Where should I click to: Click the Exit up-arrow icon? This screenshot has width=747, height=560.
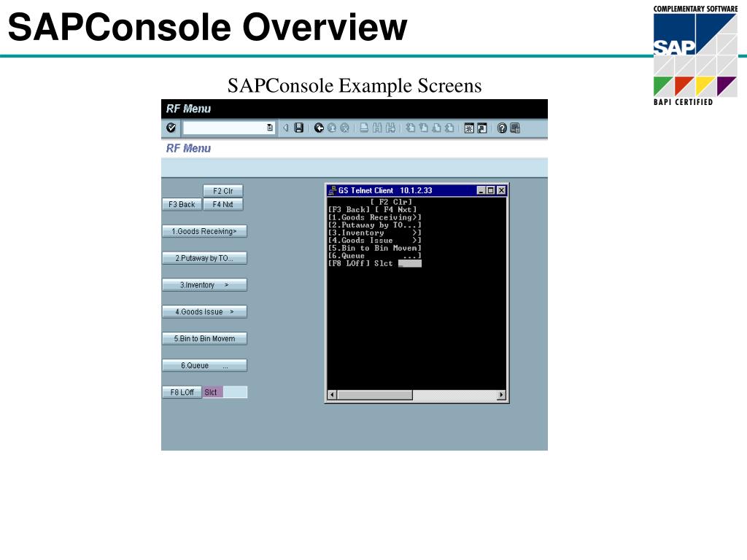pyautogui.click(x=332, y=128)
